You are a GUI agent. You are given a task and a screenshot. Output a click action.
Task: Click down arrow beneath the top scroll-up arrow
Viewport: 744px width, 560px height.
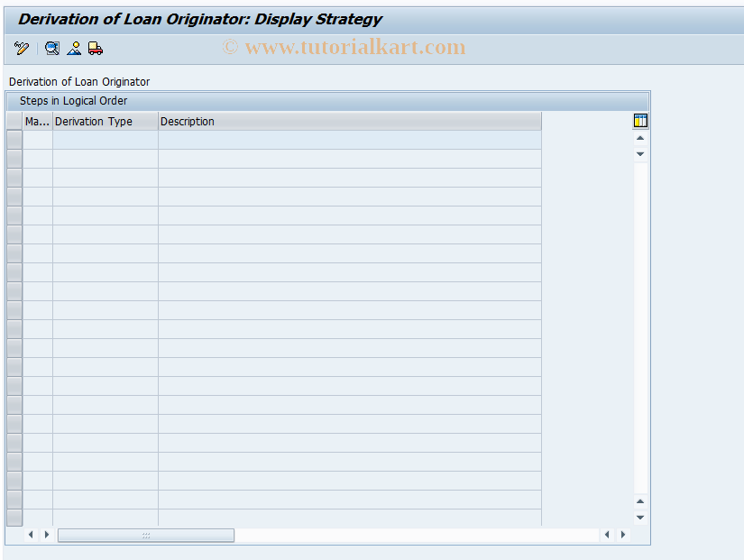coord(640,154)
